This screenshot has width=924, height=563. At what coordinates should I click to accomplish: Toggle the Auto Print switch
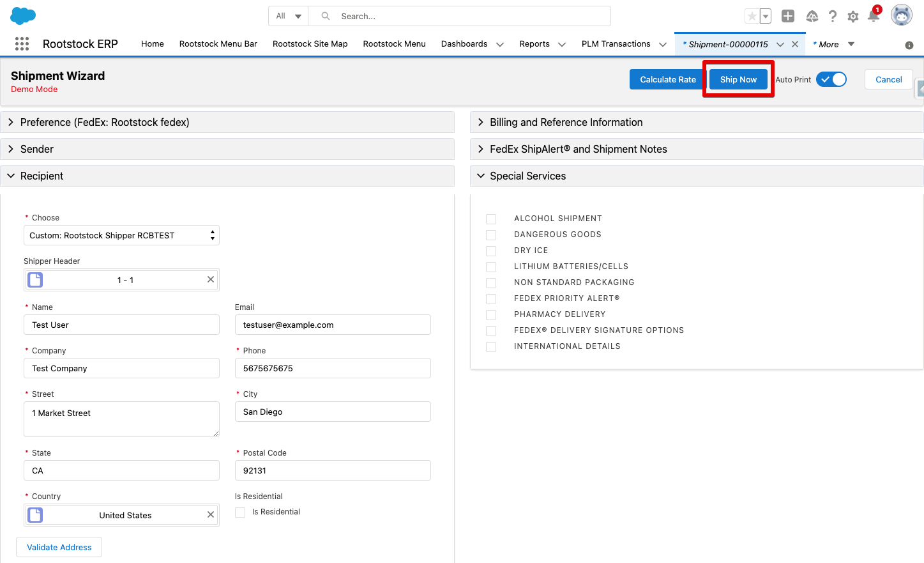pos(831,79)
